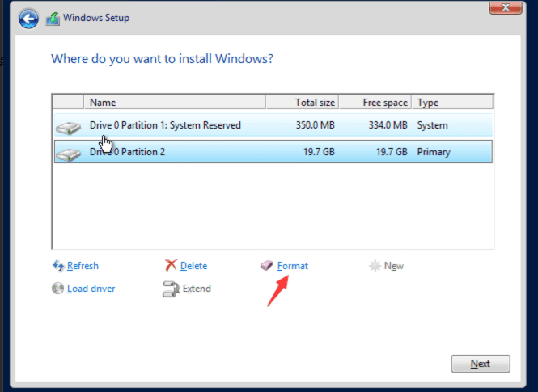Image resolution: width=538 pixels, height=392 pixels.
Task: Click the Next button
Action: point(481,364)
